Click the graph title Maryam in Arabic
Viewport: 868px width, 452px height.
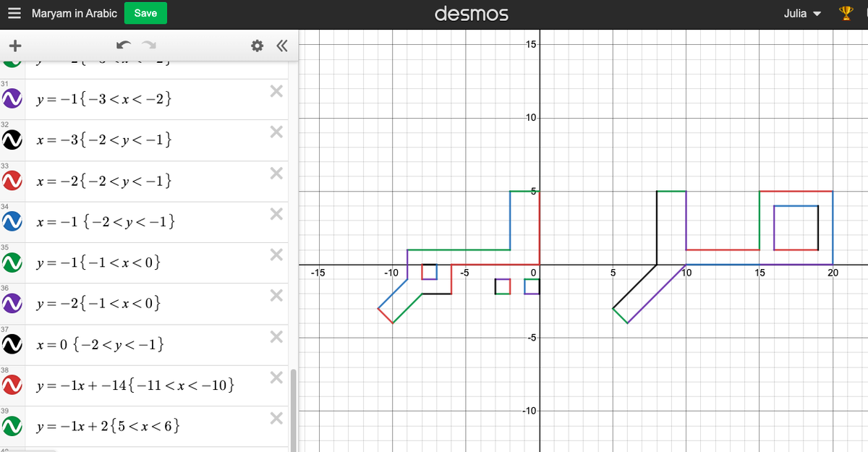pos(75,13)
